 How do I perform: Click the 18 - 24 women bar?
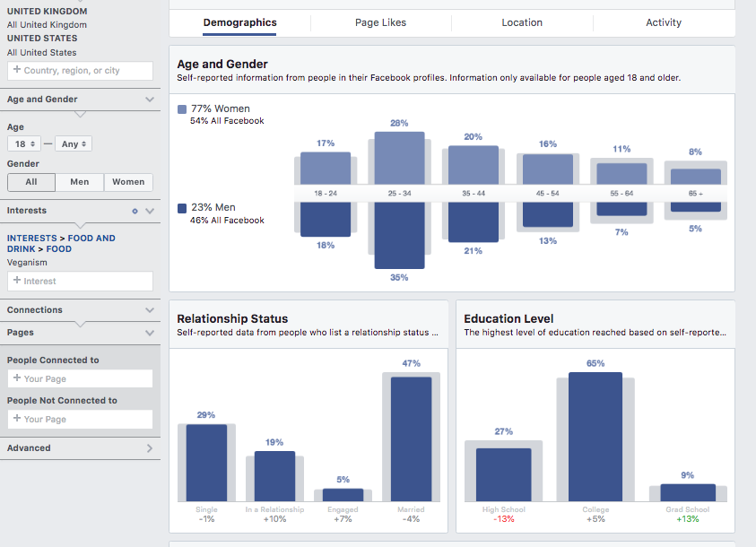[x=326, y=169]
